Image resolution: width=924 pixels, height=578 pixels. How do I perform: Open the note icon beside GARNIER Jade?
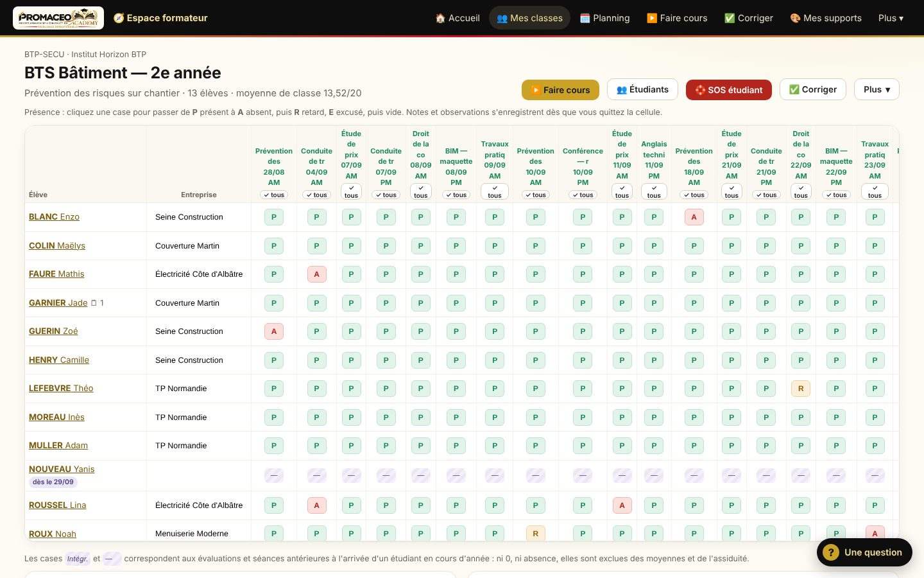tap(94, 303)
